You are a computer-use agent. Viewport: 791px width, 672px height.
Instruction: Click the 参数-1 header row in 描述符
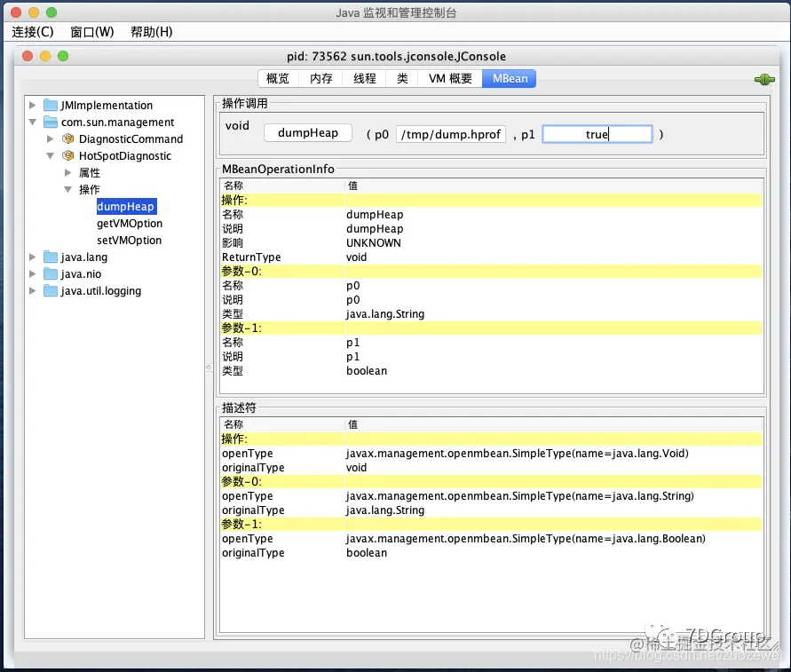pos(491,524)
